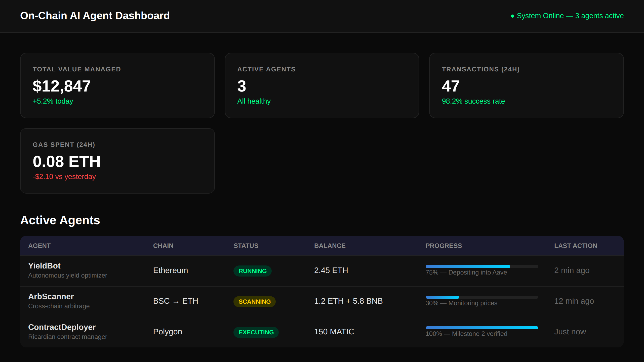Sort by the AGENT column header
This screenshot has width=644, height=362.
(x=39, y=246)
